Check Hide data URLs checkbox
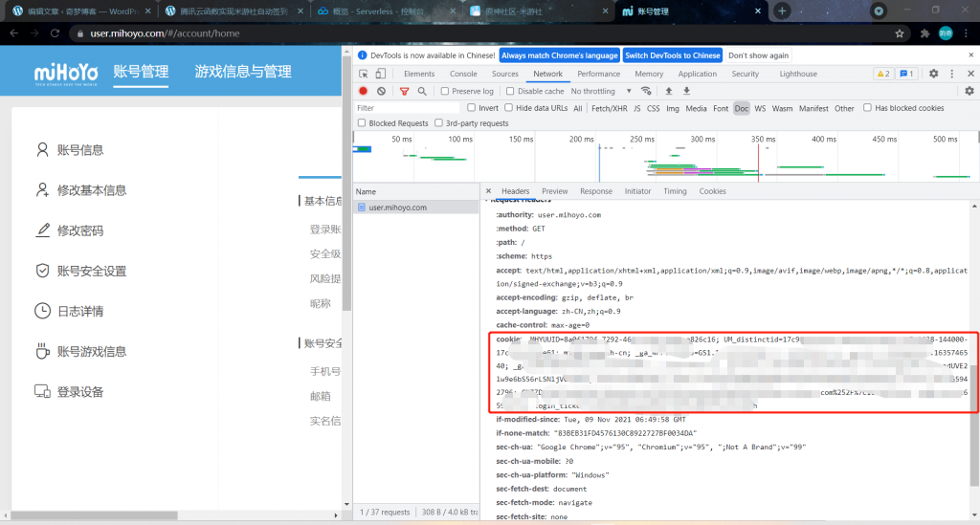This screenshot has height=525, width=980. (x=509, y=107)
